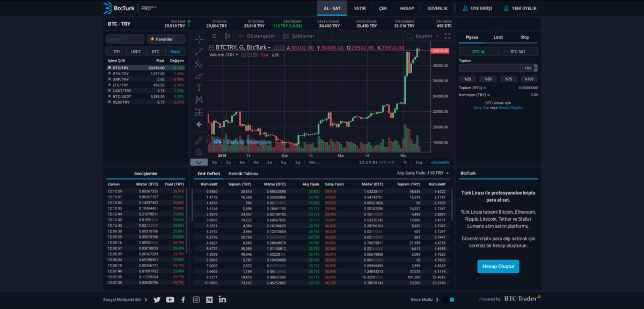Toggle otomatik auto scale on chart
The height and width of the screenshot is (309, 644).
(440, 162)
